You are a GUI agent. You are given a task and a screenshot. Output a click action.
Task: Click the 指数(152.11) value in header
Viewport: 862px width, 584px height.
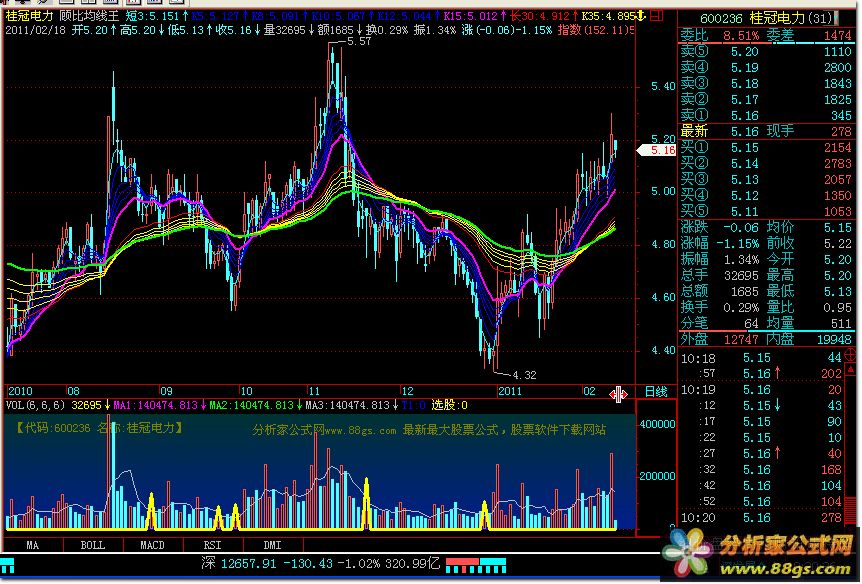click(595, 30)
